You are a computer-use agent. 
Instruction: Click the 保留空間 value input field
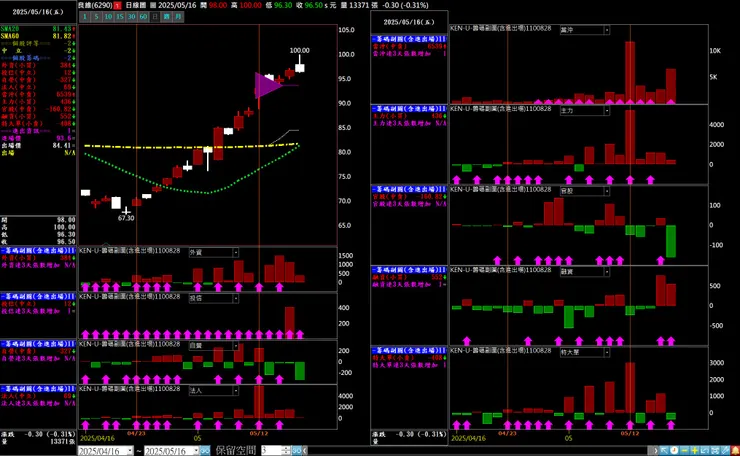tap(272, 451)
